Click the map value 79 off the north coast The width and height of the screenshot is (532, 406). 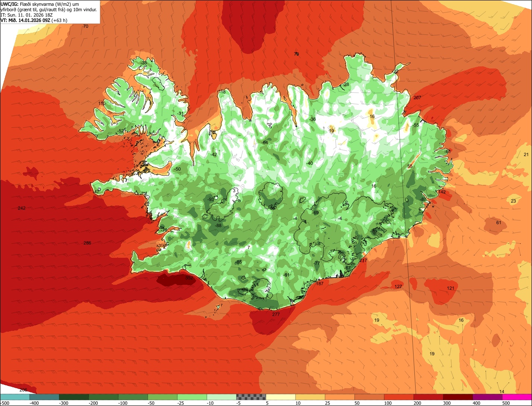coord(296,54)
